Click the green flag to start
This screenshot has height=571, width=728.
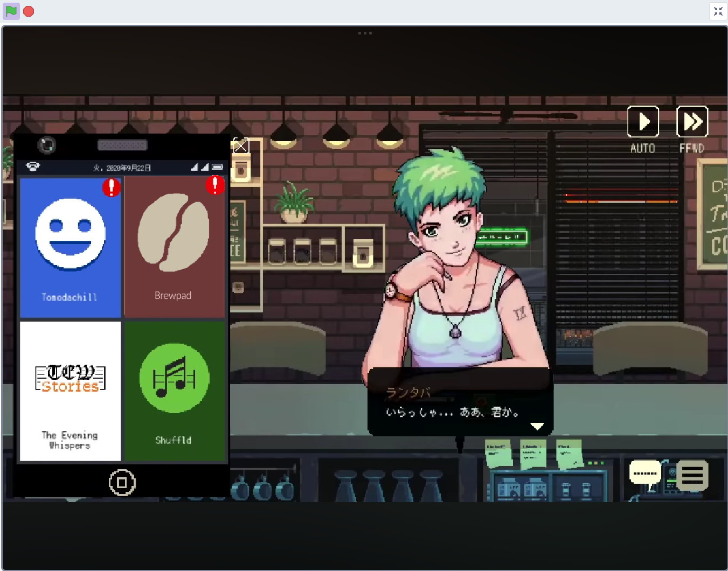pos(11,11)
